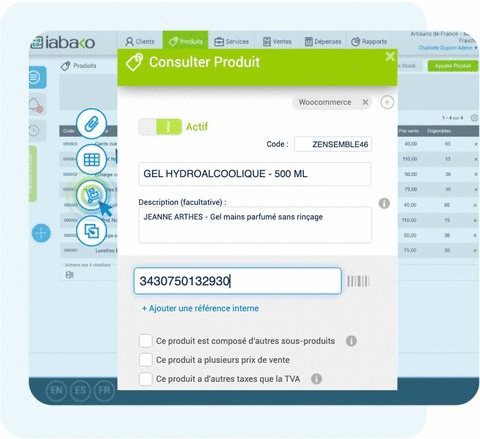
Task: Click info icon for sous-produits option
Action: point(351,341)
